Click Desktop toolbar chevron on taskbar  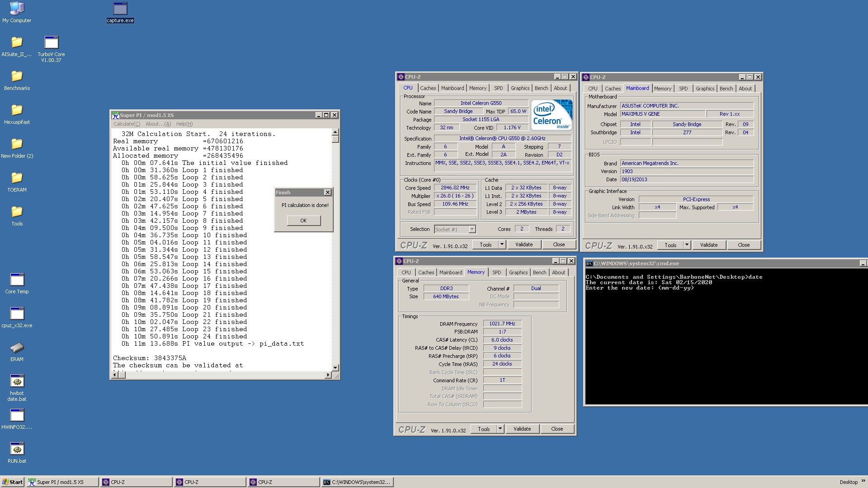click(x=863, y=481)
